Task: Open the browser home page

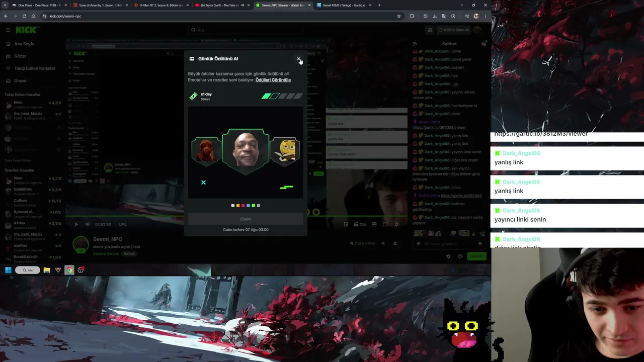Action: click(x=33, y=16)
